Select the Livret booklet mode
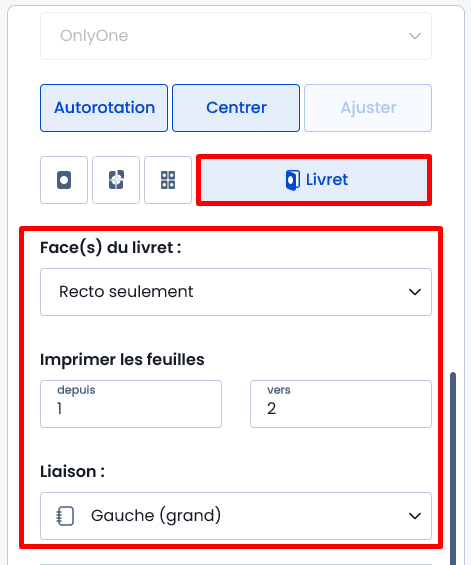Image resolution: width=471 pixels, height=565 pixels. pyautogui.click(x=314, y=180)
